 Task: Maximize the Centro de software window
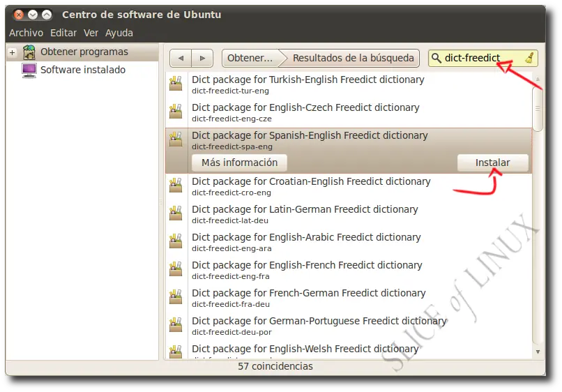47,15
